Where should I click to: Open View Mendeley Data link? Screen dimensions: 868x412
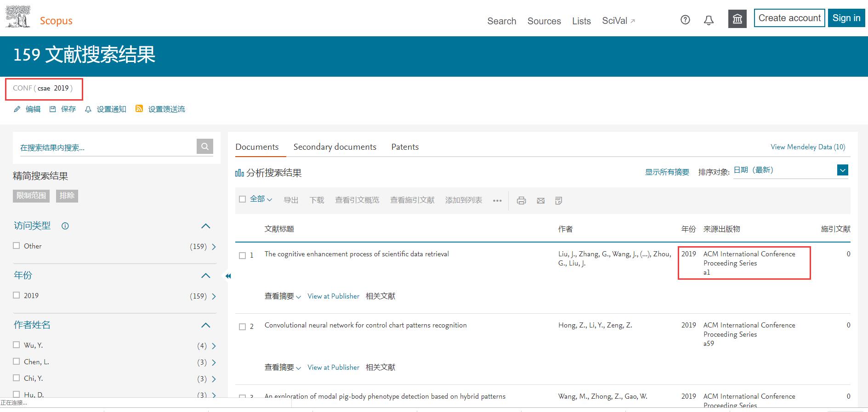pos(807,147)
